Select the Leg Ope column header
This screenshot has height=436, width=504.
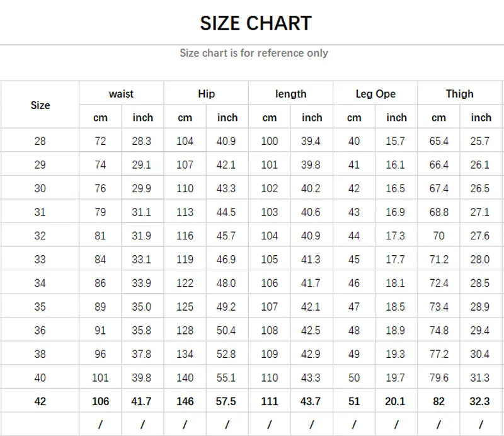click(x=375, y=93)
